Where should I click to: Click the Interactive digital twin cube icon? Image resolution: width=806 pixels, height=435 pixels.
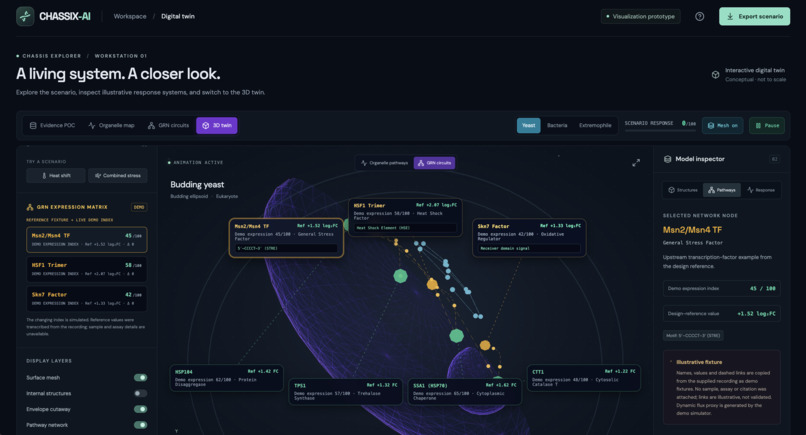(715, 75)
